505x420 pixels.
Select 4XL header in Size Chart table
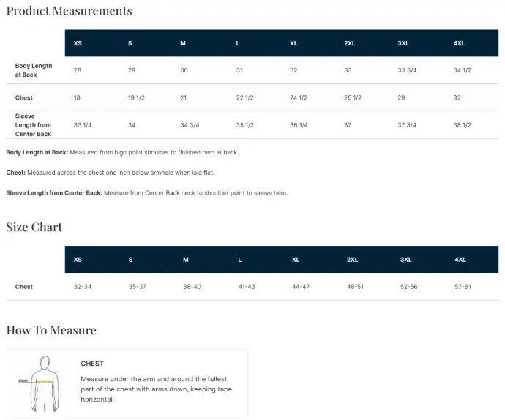(460, 260)
